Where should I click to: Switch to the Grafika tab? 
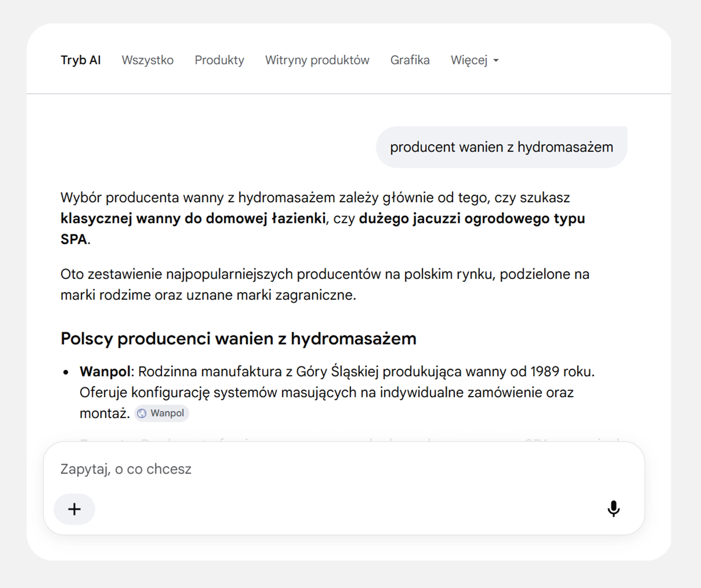[410, 60]
